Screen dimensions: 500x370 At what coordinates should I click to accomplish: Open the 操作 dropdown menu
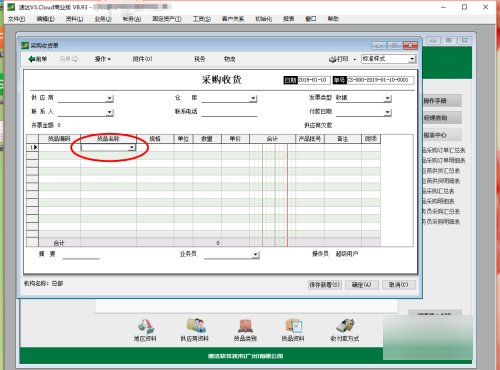(102, 59)
